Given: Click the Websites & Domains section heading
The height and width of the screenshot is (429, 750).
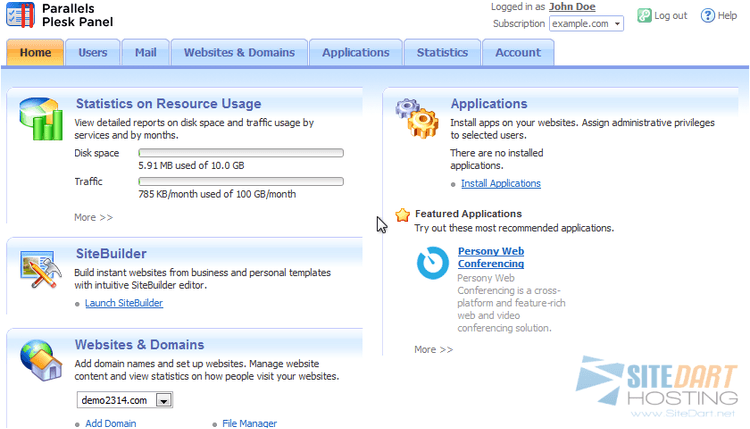Looking at the screenshot, I should pyautogui.click(x=139, y=344).
